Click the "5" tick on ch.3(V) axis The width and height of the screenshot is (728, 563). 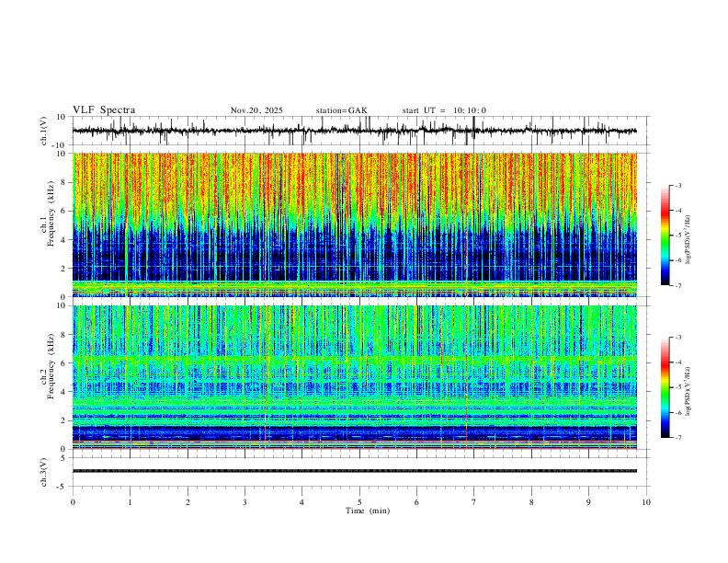[x=63, y=457]
